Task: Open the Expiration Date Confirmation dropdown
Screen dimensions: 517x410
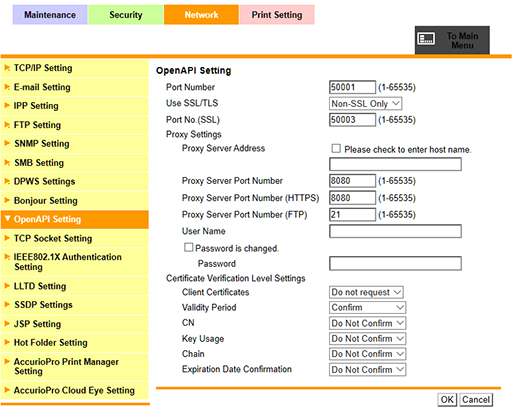Action: coord(367,369)
